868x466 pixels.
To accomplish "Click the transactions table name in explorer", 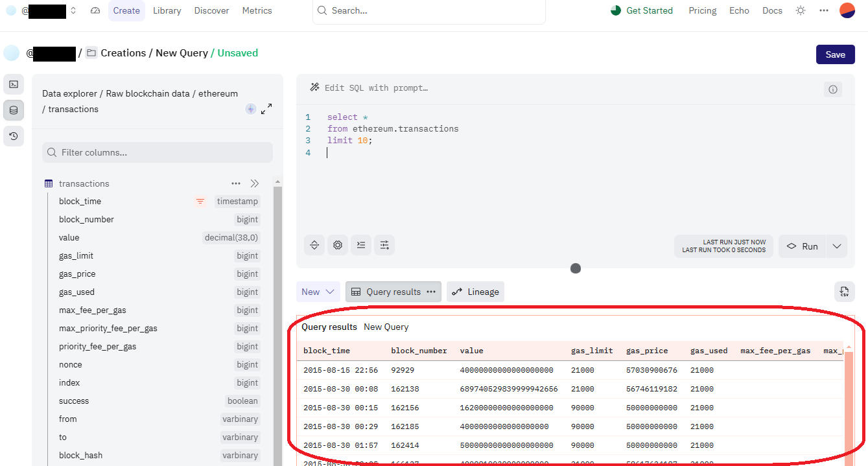I will coord(84,183).
